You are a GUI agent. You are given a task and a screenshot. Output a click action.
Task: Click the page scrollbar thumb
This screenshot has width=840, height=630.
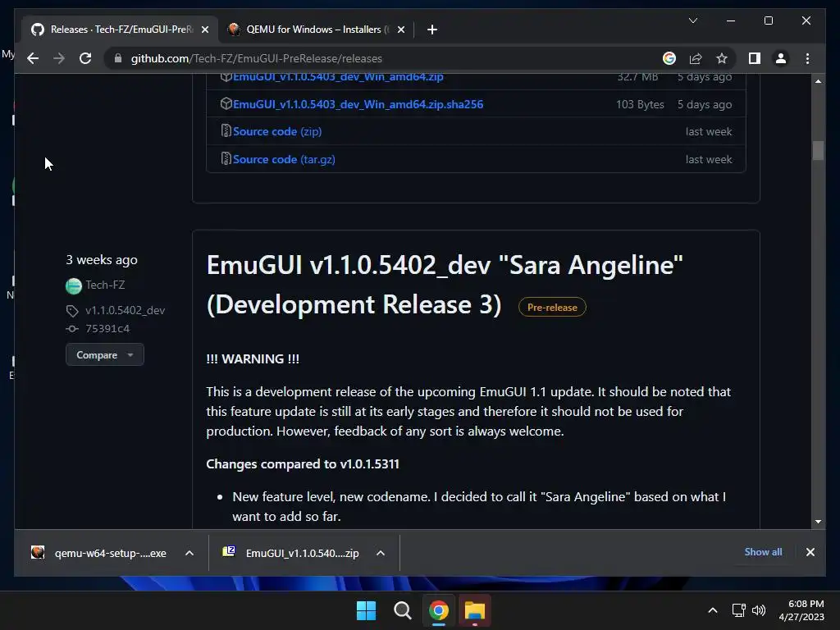818,151
